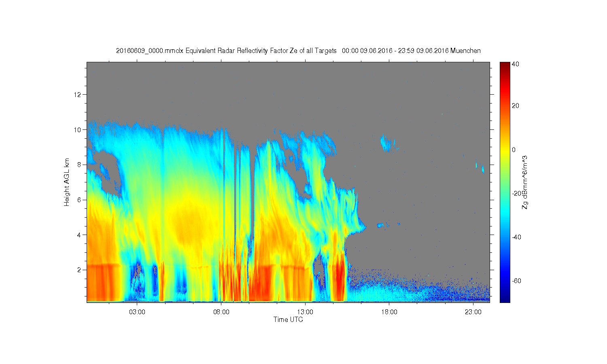Click the dark red top of colorbar

(505, 66)
